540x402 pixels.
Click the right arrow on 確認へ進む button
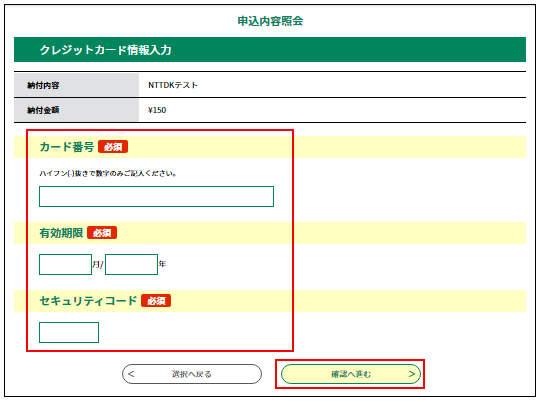point(412,374)
